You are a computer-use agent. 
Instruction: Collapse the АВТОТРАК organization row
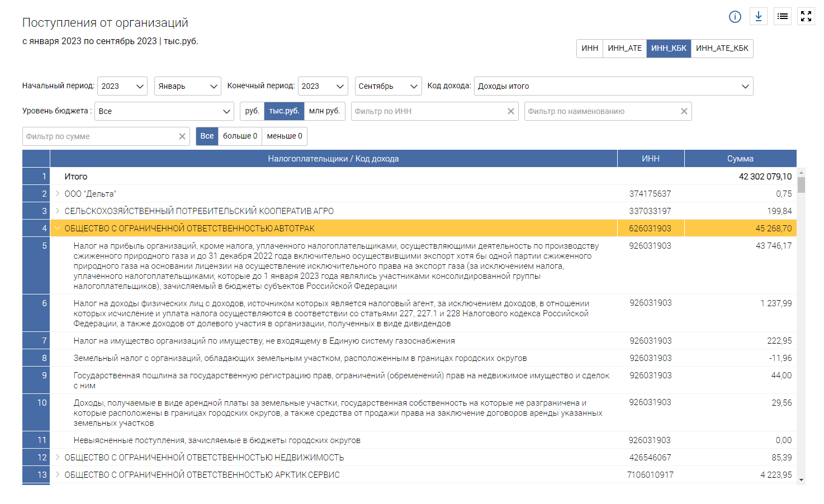click(x=57, y=228)
